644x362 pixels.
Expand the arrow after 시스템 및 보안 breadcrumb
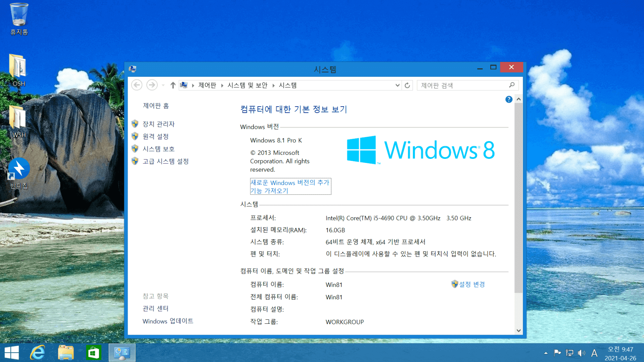[x=273, y=85]
